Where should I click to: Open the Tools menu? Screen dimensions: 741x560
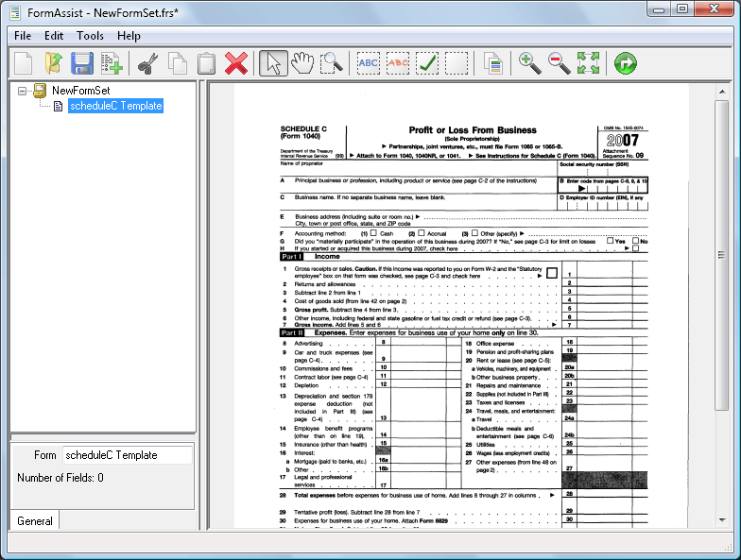click(90, 36)
